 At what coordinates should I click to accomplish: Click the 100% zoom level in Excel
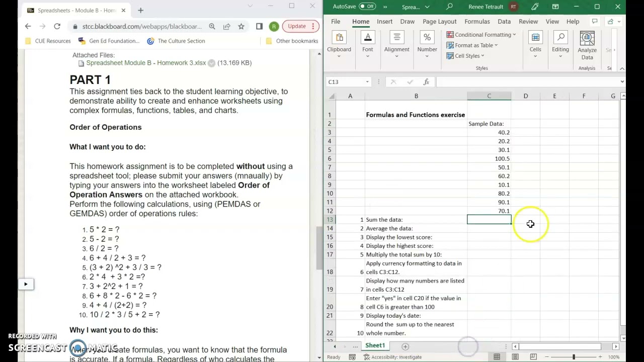[614, 357]
